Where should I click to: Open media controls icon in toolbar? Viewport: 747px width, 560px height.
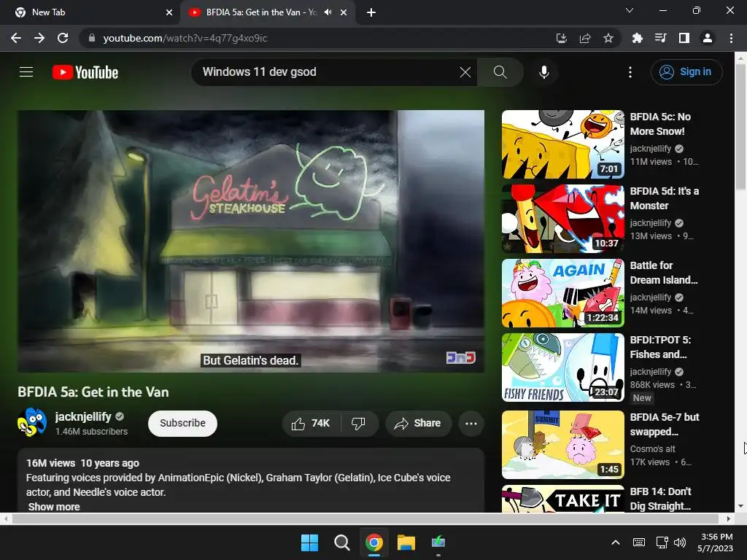click(660, 38)
